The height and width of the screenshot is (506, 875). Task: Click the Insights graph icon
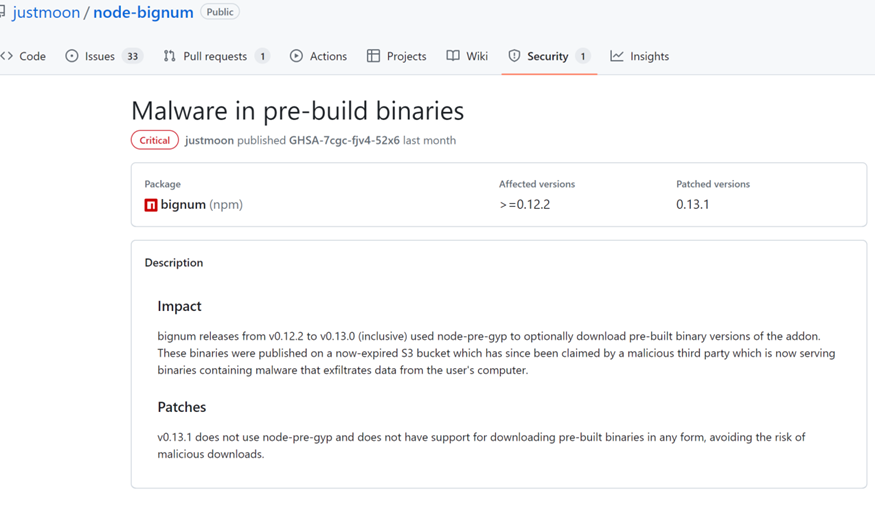tap(617, 56)
